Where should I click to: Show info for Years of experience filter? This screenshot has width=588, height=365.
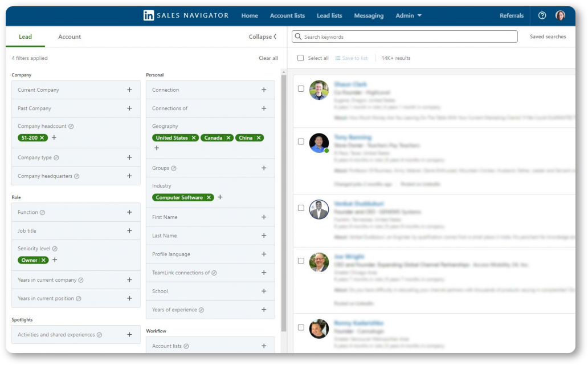point(201,310)
